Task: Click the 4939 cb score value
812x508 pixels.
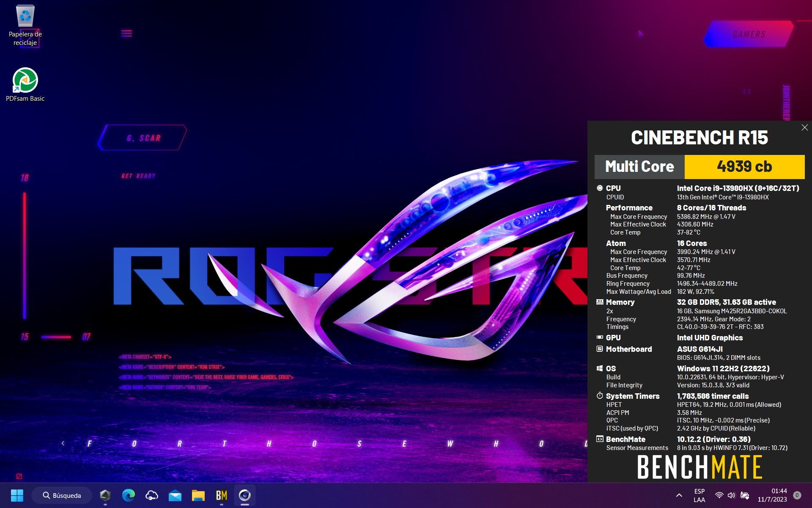Action: (744, 167)
